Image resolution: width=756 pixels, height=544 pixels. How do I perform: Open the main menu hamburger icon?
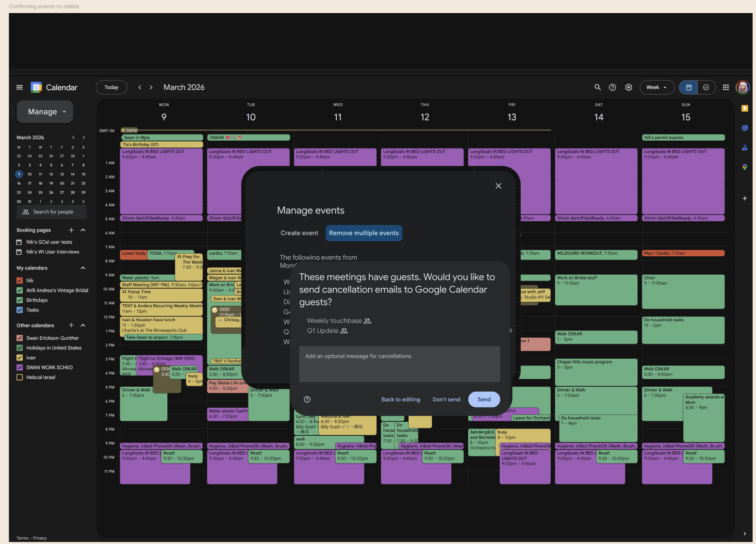click(x=19, y=87)
